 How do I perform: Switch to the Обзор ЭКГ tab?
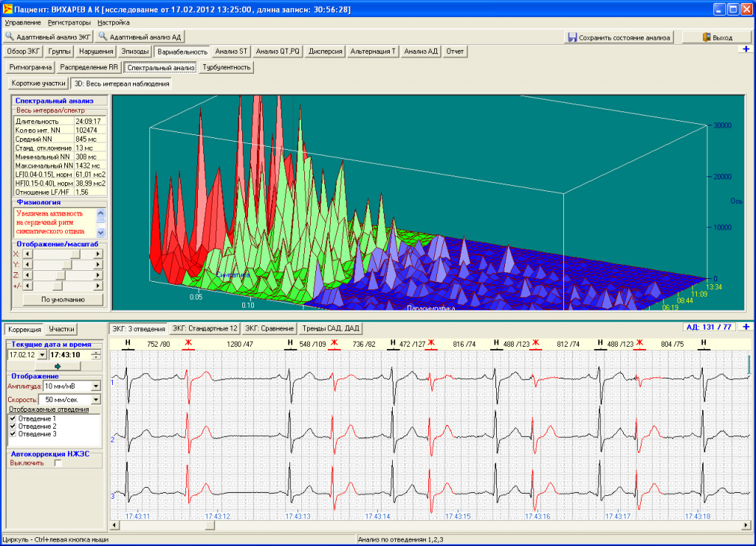(x=24, y=51)
